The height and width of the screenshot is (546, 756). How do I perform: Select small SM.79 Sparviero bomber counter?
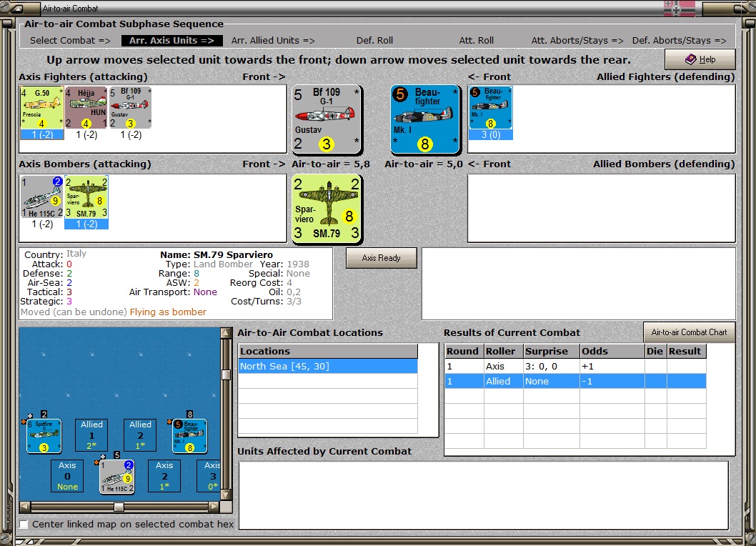86,197
